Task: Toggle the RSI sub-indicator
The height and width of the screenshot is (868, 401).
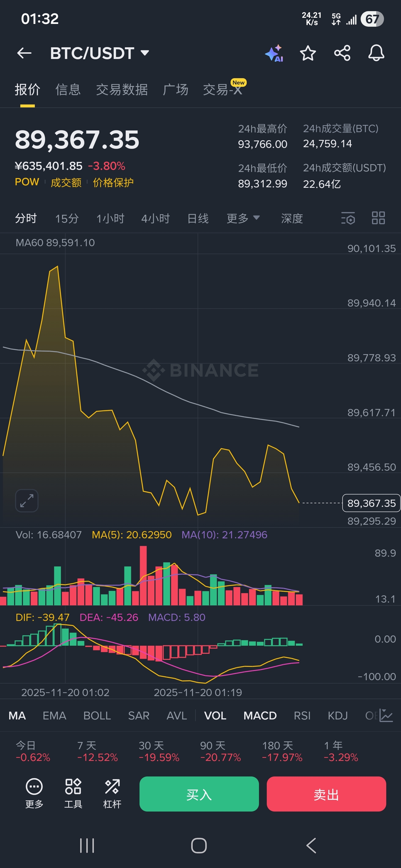Action: pyautogui.click(x=302, y=715)
